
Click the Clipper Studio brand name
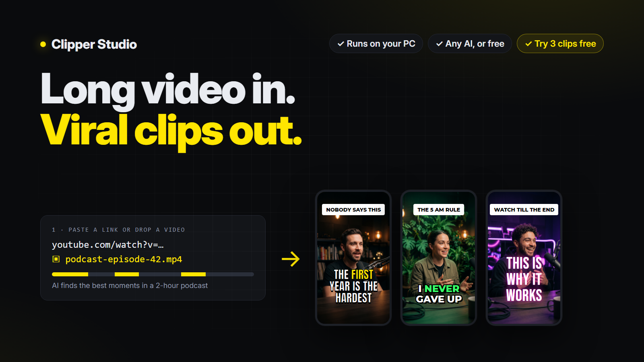(x=94, y=44)
